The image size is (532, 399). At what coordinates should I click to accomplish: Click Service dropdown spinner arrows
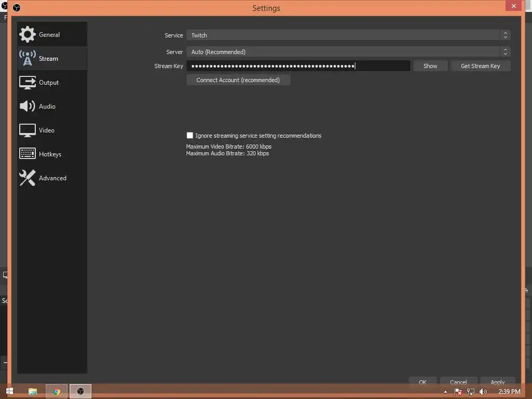tap(505, 35)
